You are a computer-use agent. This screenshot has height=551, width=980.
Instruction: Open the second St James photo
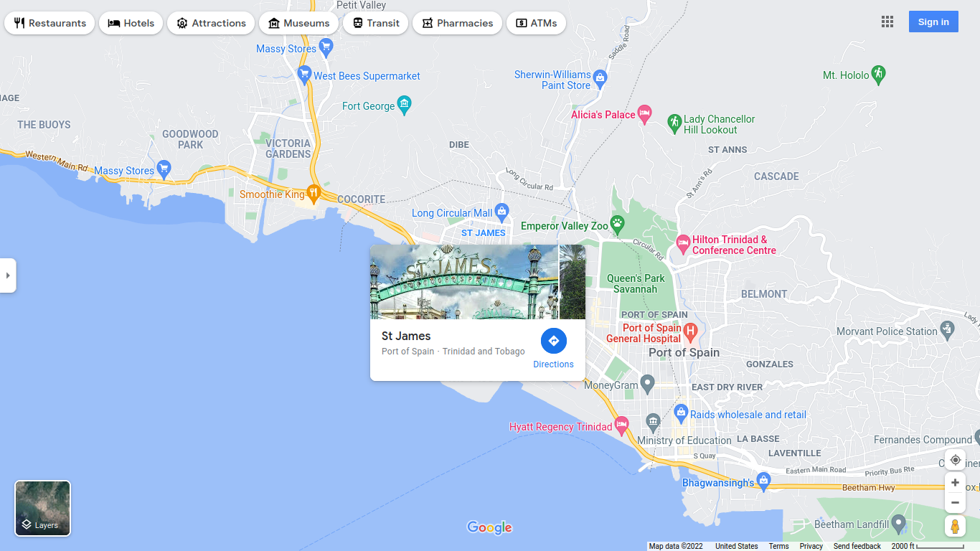573,282
